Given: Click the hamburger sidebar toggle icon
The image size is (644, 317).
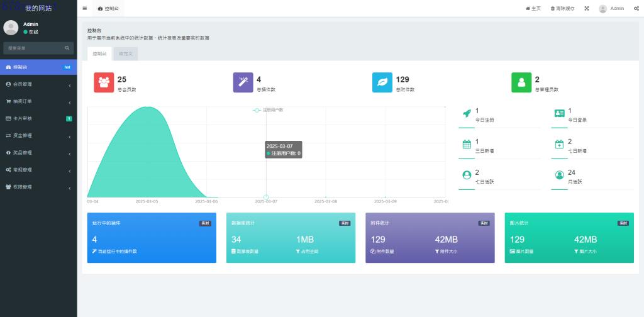Looking at the screenshot, I should [x=85, y=9].
